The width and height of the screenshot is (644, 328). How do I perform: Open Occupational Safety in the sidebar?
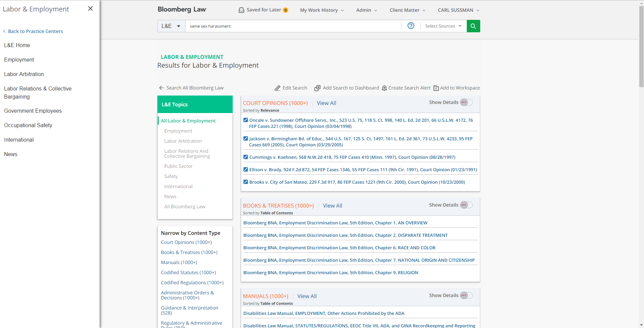point(28,125)
